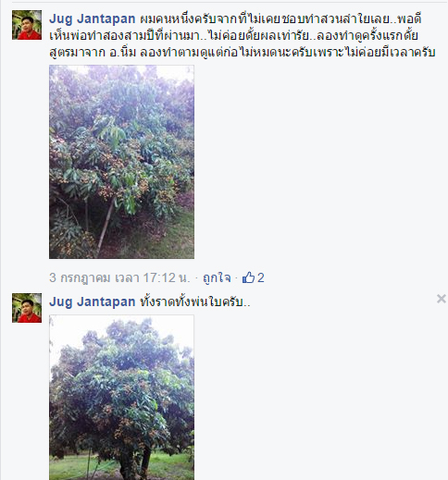
Task: Click the last text line ending ไม่ค่อยมีเวลาครับ
Action: [243, 52]
